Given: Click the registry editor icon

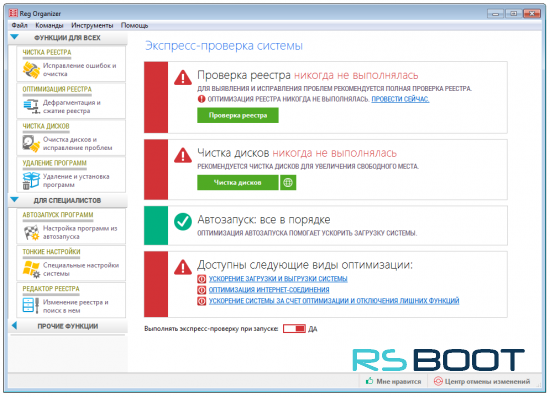Looking at the screenshot, I should (x=31, y=305).
